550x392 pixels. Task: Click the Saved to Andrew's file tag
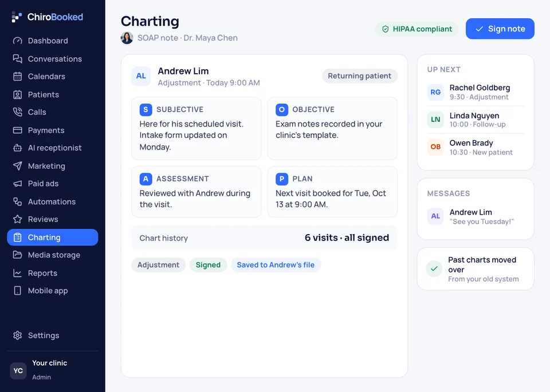pos(276,265)
